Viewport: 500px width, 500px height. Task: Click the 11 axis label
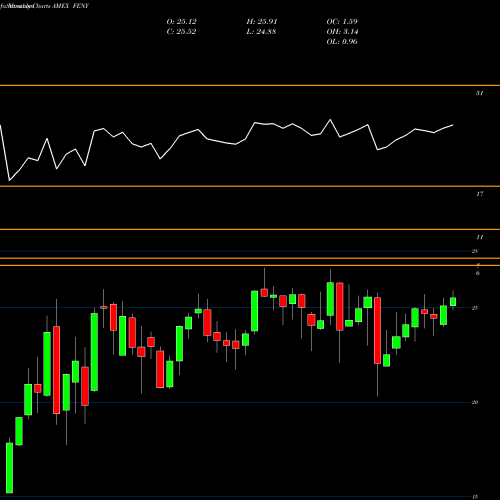(x=479, y=237)
